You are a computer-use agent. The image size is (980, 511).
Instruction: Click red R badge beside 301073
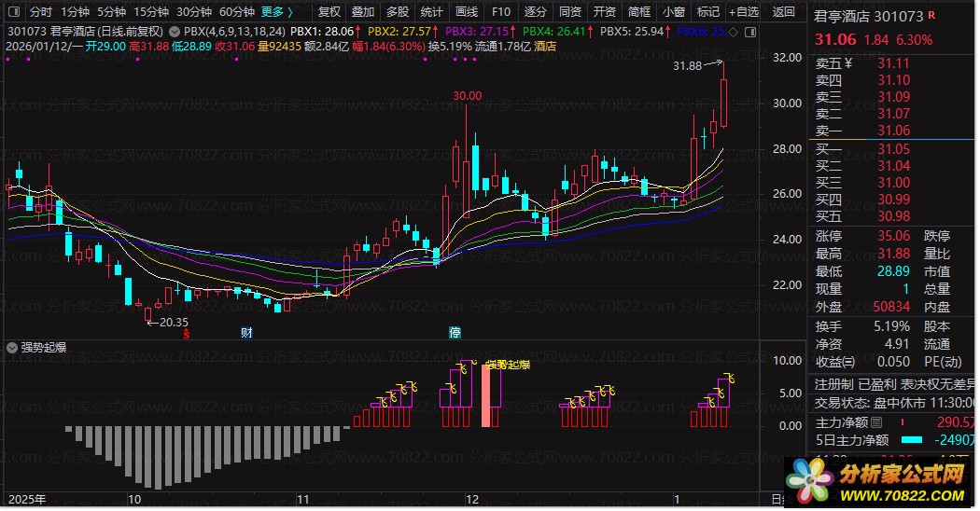tap(931, 15)
